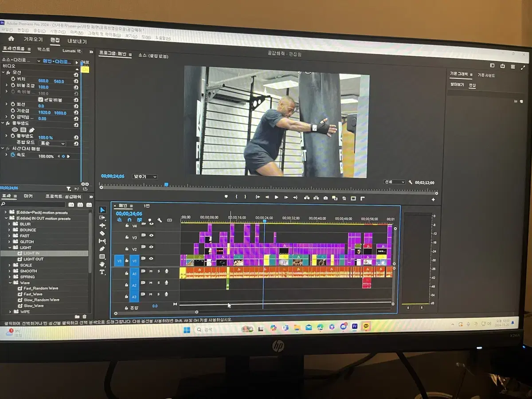532x399 pixels.
Task: Click the filter icon in effect controls
Action: [68, 189]
